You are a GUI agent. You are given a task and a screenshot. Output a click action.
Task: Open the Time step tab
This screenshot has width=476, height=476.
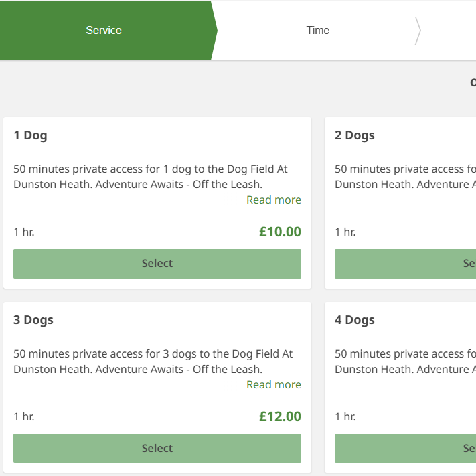pyautogui.click(x=317, y=30)
